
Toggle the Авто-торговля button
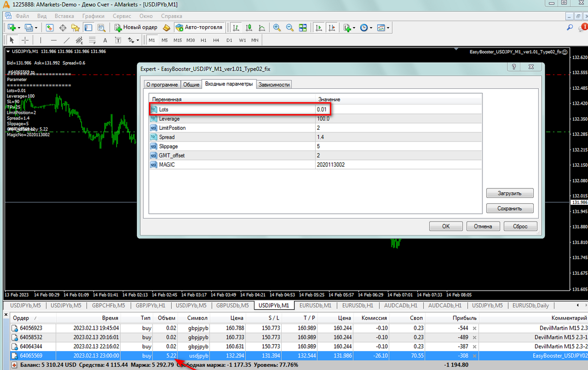(199, 27)
